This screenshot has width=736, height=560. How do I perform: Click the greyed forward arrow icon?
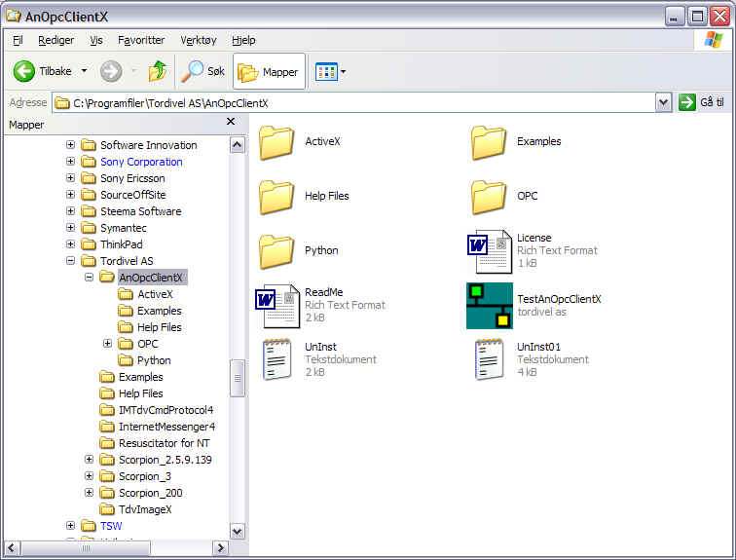(111, 71)
